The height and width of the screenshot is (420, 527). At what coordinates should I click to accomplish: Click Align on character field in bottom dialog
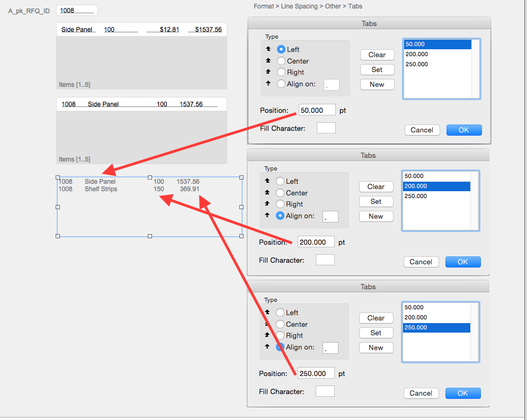click(x=331, y=348)
